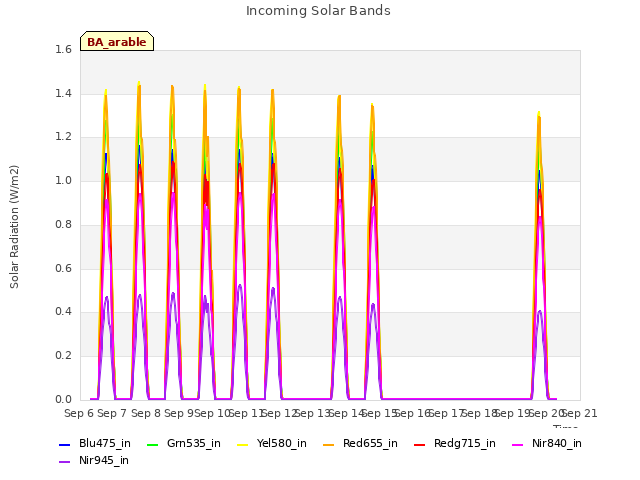Click the Incoming Solar Bands chart title
640x480 pixels.
[x=318, y=11]
